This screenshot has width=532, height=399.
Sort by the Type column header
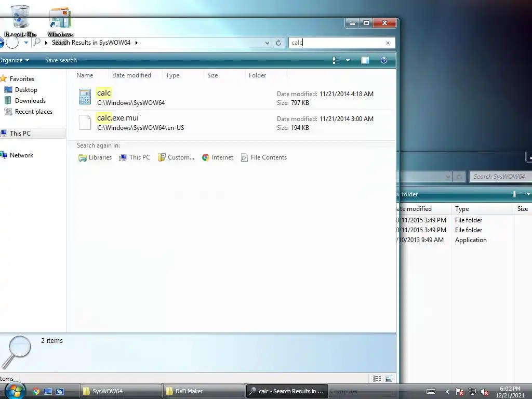[x=172, y=75]
